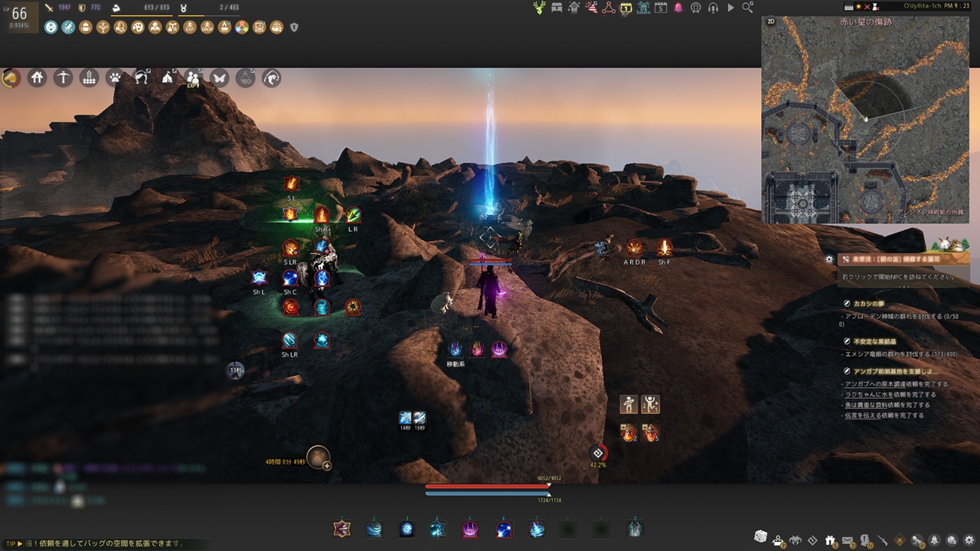Open the gear settings icon at bottom right
The image size is (980, 551).
click(969, 541)
